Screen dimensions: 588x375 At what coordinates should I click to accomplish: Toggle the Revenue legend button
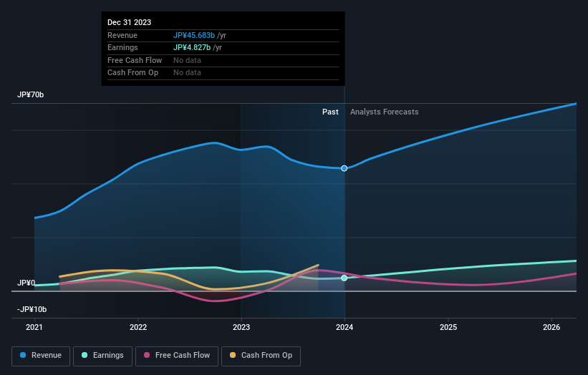pyautogui.click(x=41, y=356)
